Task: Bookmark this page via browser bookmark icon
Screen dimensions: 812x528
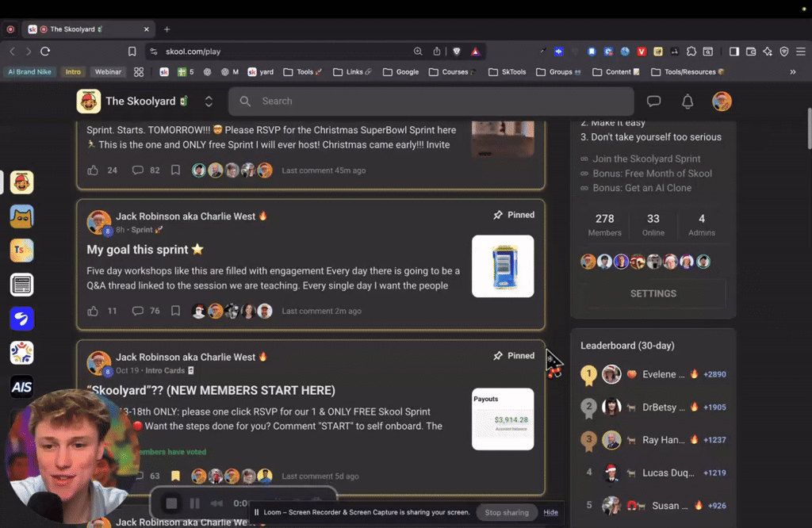Action: (132, 52)
